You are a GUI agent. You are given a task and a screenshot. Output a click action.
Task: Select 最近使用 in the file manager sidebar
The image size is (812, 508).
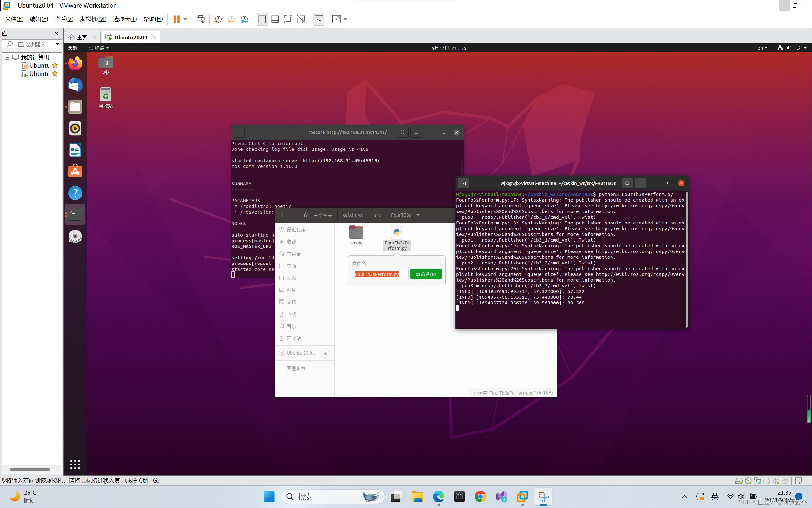tap(304, 230)
